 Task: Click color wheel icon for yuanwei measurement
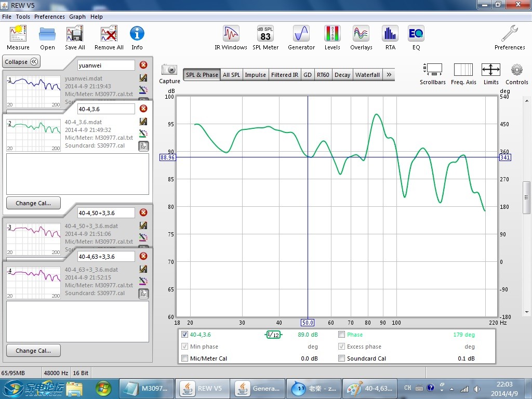click(x=143, y=90)
